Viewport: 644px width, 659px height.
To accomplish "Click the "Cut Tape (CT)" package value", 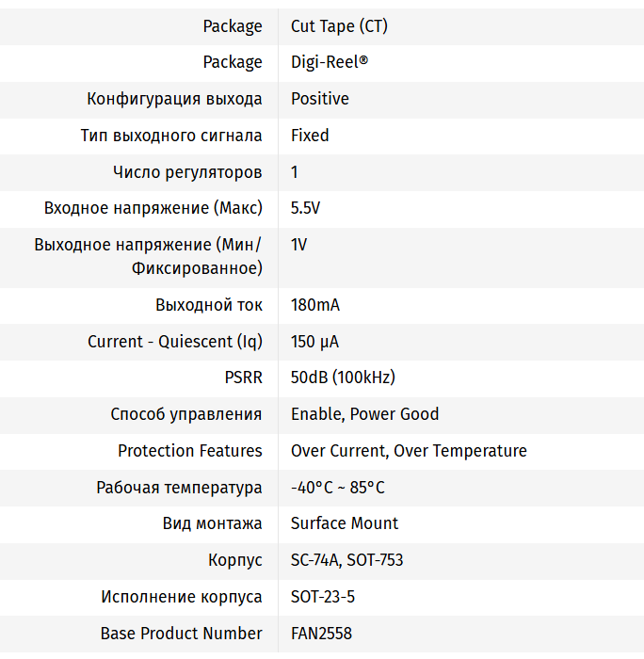I will point(339,26).
